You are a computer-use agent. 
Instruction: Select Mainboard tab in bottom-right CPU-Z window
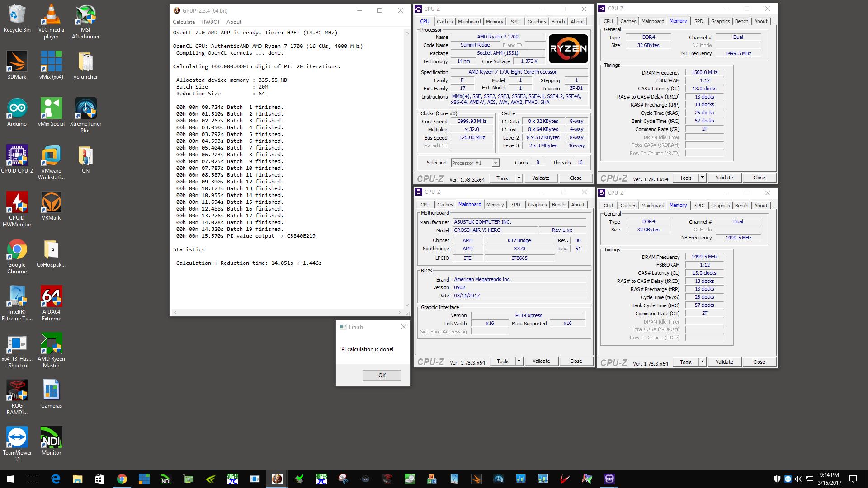[x=653, y=206]
